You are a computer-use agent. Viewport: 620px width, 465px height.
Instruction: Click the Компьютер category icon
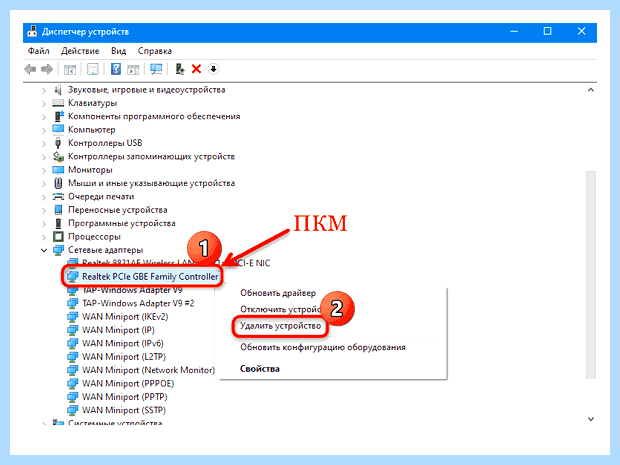[58, 129]
